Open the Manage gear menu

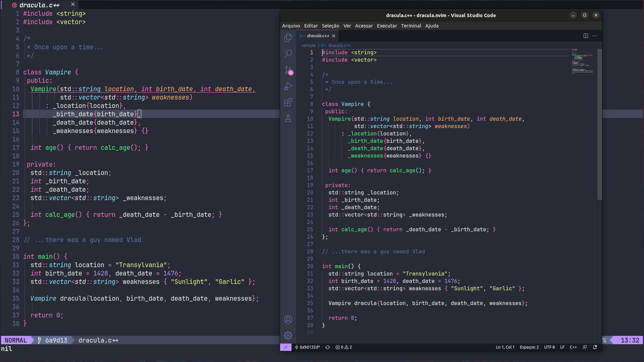coord(288,336)
